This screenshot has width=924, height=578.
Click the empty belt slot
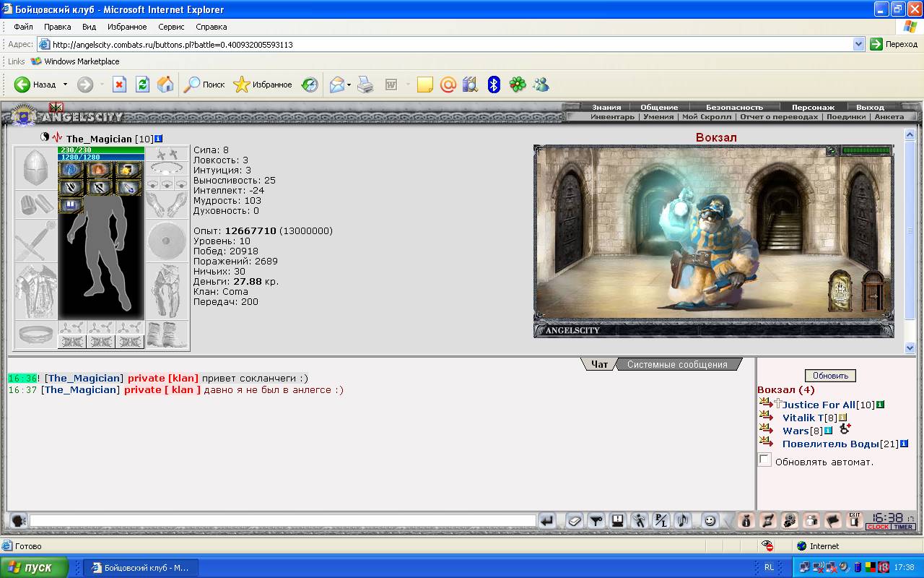click(35, 335)
